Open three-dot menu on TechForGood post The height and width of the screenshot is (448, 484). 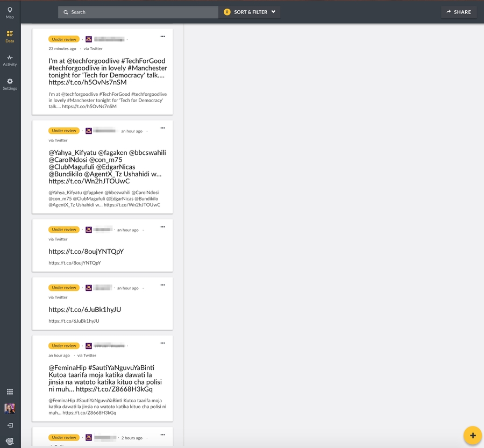click(162, 37)
